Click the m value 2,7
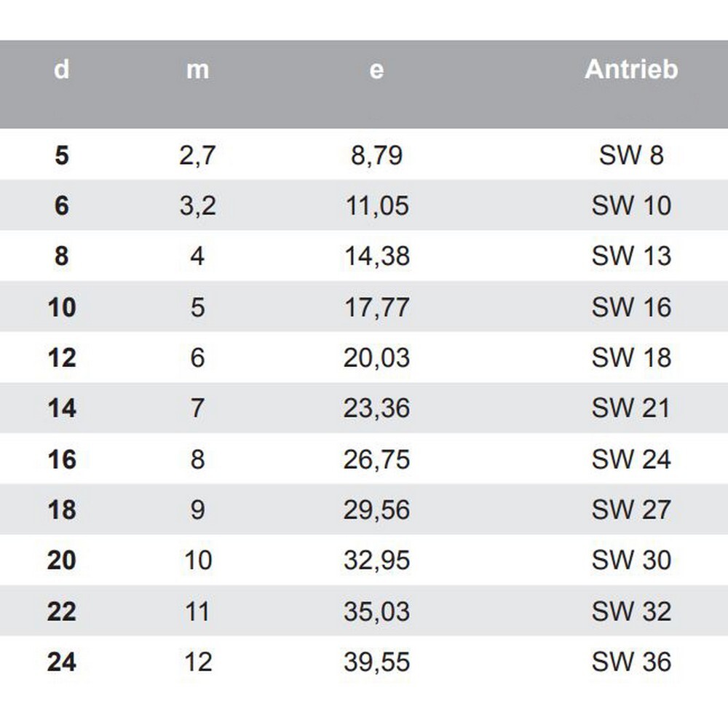 point(197,155)
